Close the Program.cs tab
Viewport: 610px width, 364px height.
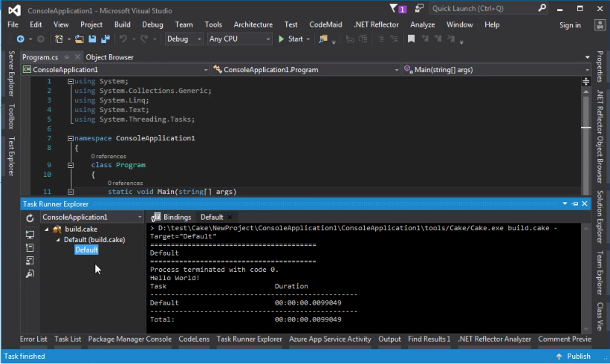[77, 57]
